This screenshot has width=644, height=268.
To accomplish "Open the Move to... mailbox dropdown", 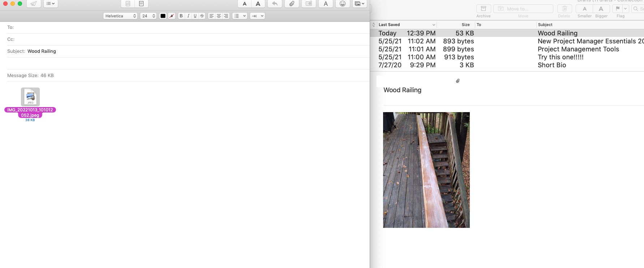I will coord(523,9).
